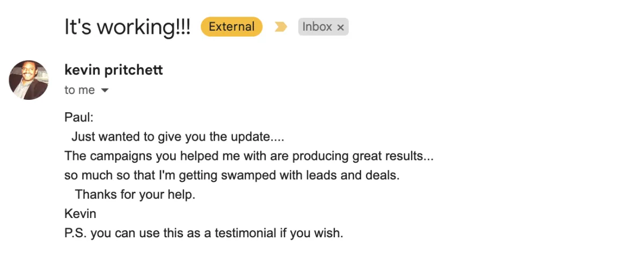Click the "P.S." line about a testimonial

click(x=203, y=234)
